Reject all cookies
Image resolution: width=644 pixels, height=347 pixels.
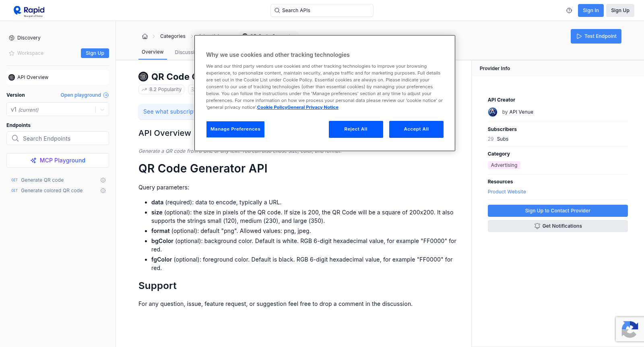(x=356, y=129)
